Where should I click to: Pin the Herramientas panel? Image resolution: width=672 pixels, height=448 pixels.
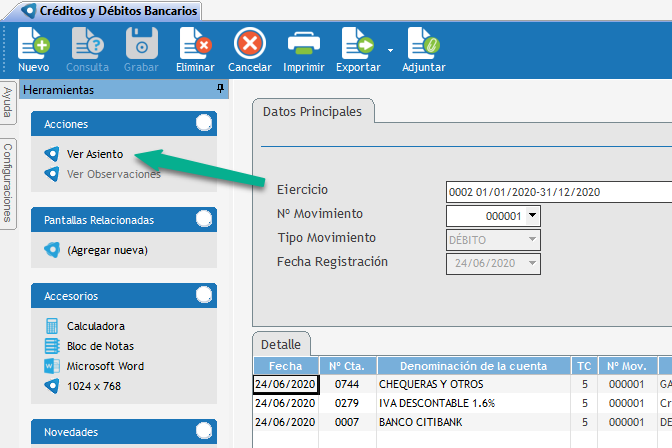(220, 89)
